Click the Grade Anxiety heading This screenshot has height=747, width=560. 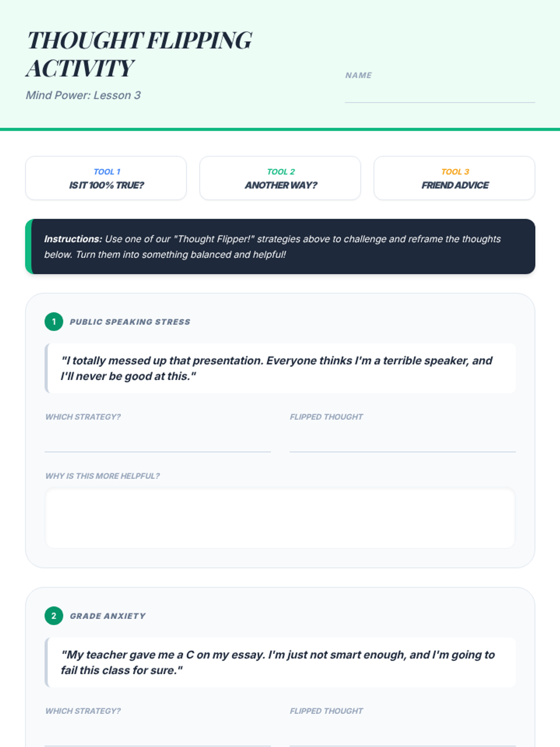[108, 616]
